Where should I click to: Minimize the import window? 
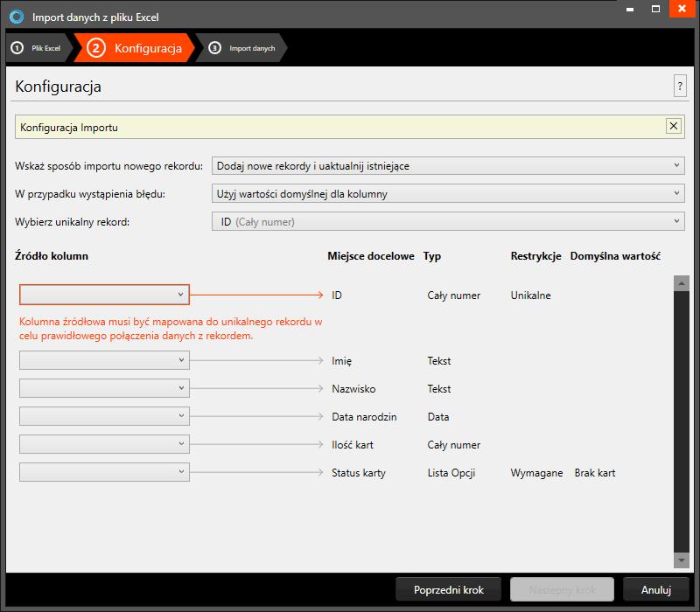tap(630, 10)
